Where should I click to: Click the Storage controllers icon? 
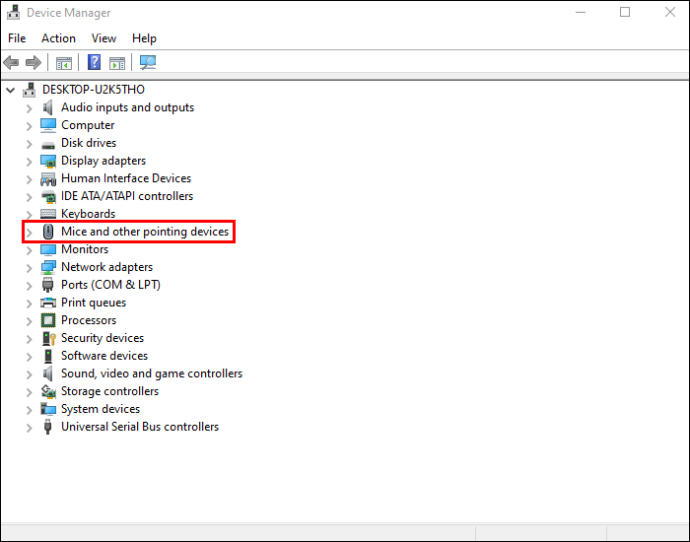(x=48, y=391)
